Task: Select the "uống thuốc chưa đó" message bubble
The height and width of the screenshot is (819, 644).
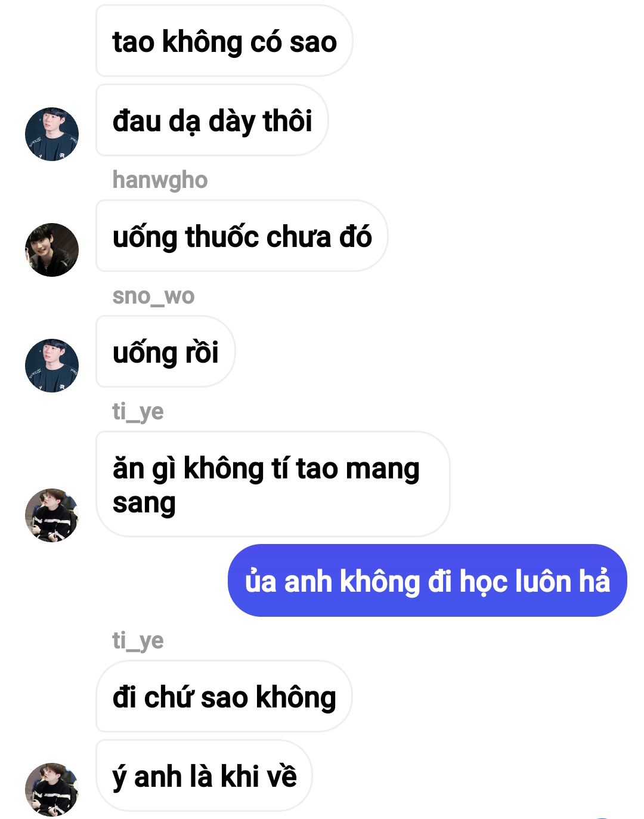Action: (x=242, y=236)
